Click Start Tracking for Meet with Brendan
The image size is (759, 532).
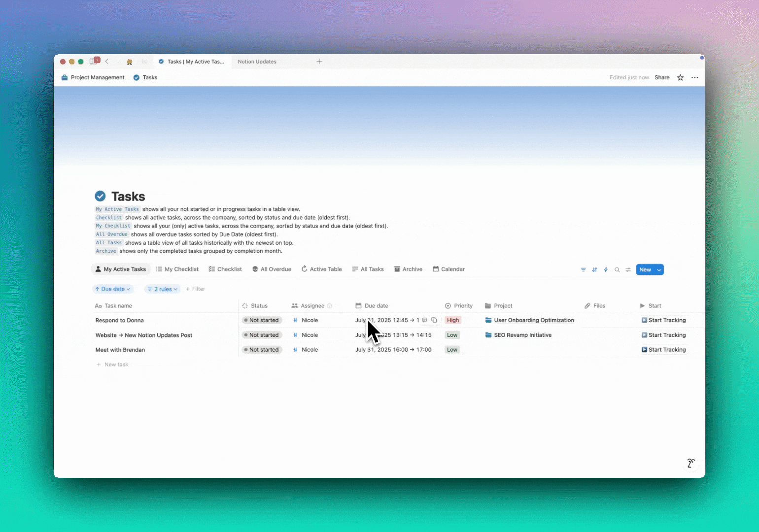(x=663, y=350)
